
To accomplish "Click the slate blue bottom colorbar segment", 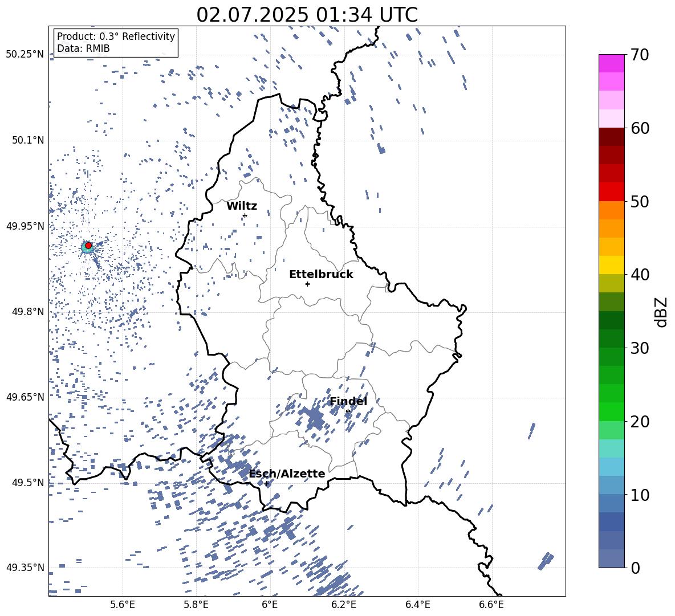I will pos(612,558).
